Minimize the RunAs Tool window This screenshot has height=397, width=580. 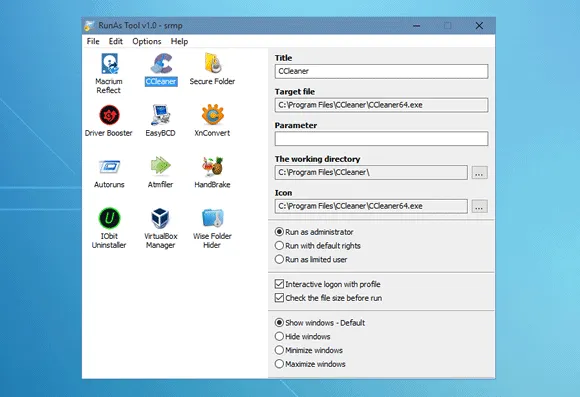click(417, 26)
